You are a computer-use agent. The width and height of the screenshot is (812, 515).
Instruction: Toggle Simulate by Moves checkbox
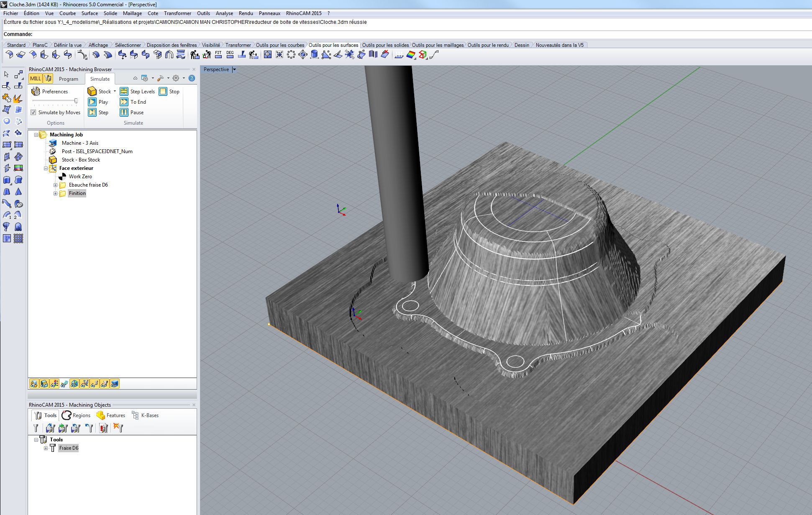pyautogui.click(x=33, y=113)
